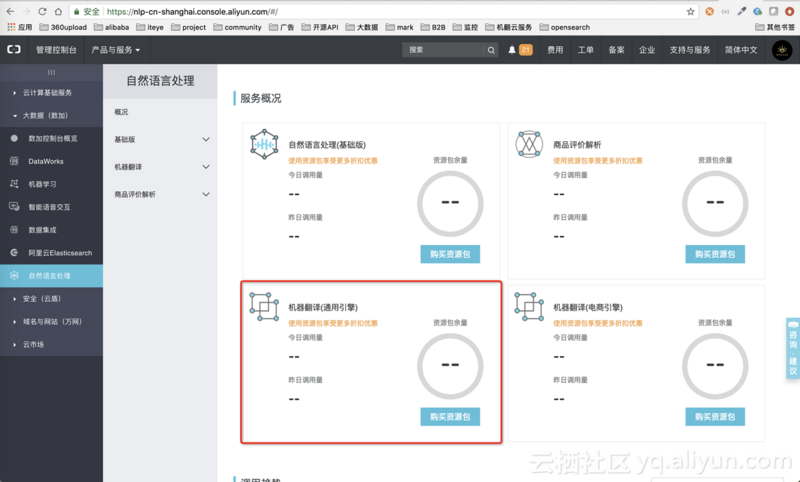Open the opensearch bookmark folder
Viewport: 800px width, 482px height.
coord(565,27)
